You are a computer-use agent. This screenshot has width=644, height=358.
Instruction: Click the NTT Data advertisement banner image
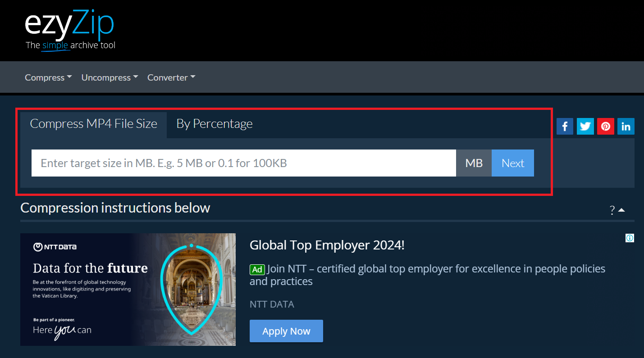tap(128, 289)
